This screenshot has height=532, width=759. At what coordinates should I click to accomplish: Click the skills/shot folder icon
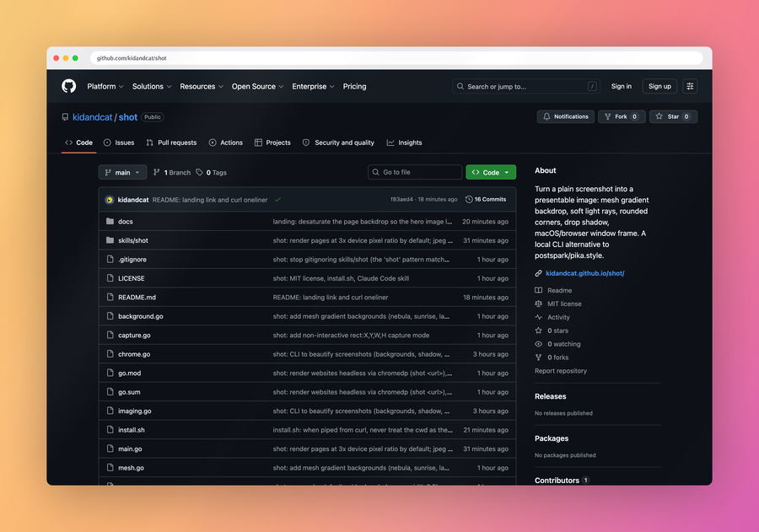point(110,240)
